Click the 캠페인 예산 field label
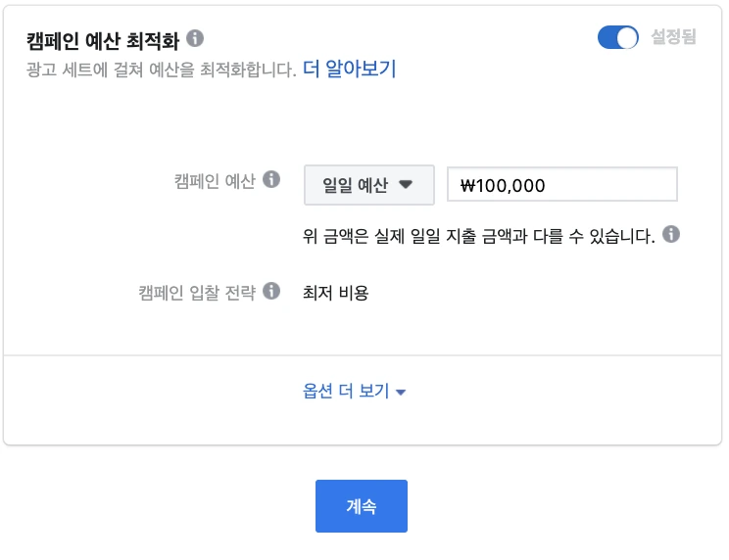This screenshot has width=729, height=560. click(215, 181)
